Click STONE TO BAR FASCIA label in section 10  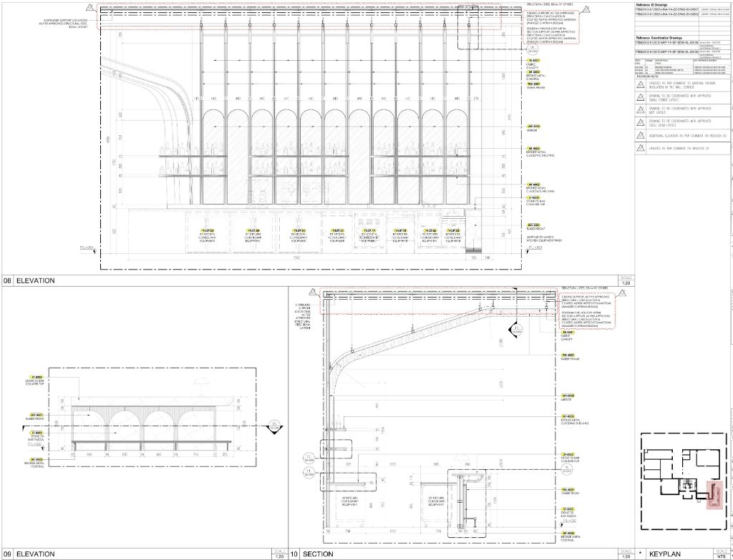pos(568,514)
